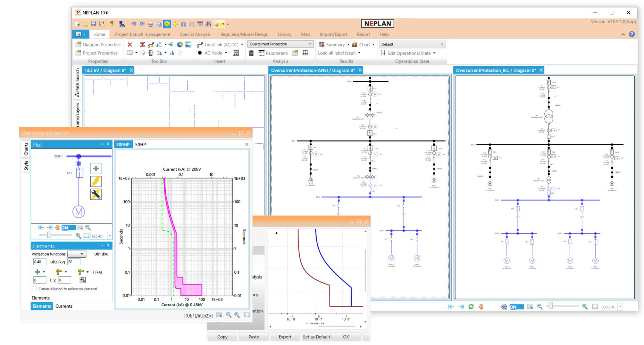Click the green plus button in Plot panel

click(x=96, y=169)
